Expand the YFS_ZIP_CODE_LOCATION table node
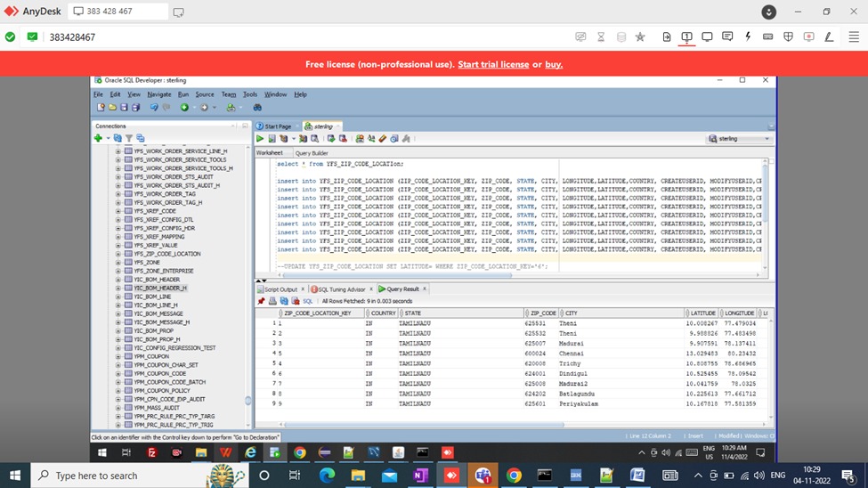The image size is (868, 488). coord(118,254)
